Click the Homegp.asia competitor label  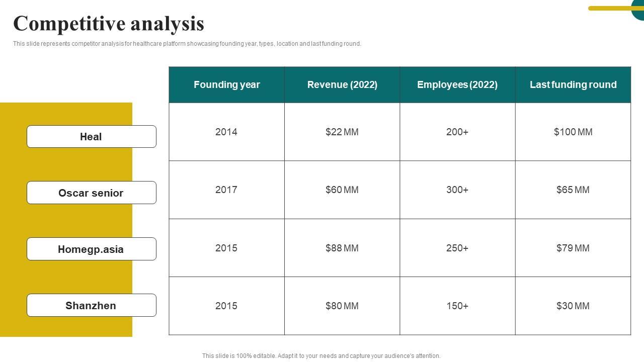[91, 249]
